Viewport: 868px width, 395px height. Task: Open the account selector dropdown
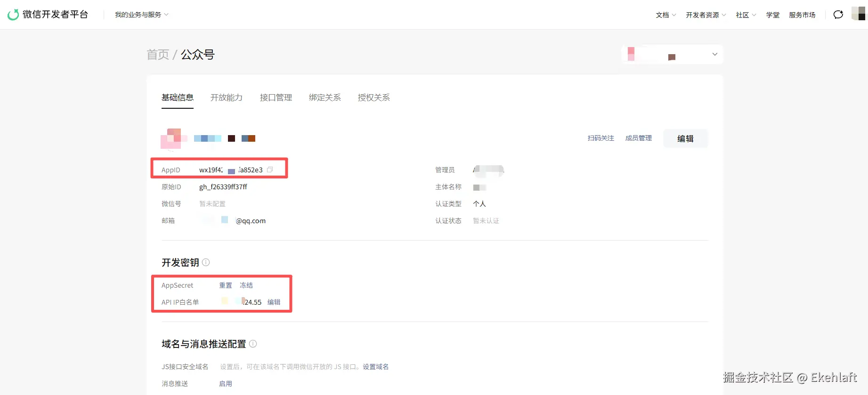(x=673, y=55)
